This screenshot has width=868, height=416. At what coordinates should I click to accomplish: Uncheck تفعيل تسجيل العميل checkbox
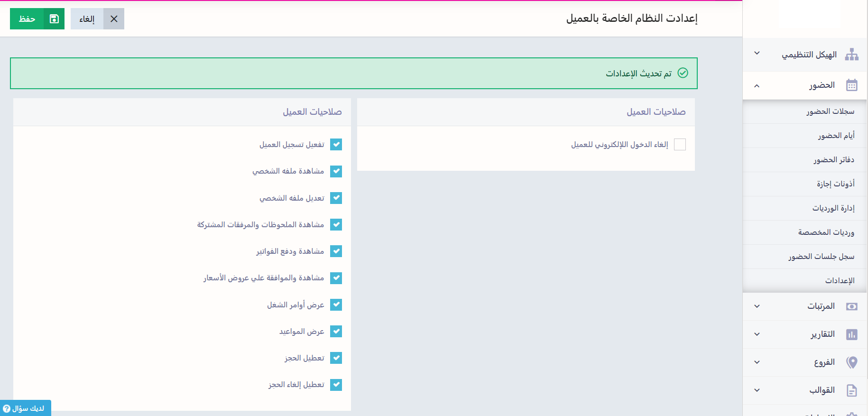click(x=336, y=145)
